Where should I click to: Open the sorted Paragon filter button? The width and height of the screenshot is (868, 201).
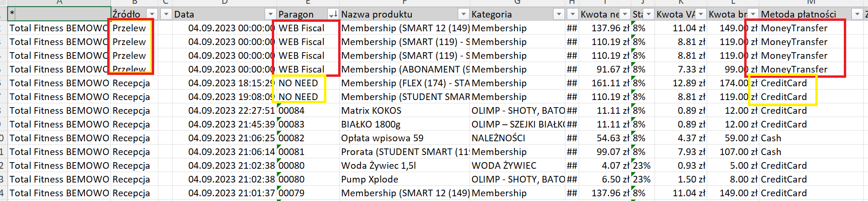pyautogui.click(x=333, y=14)
